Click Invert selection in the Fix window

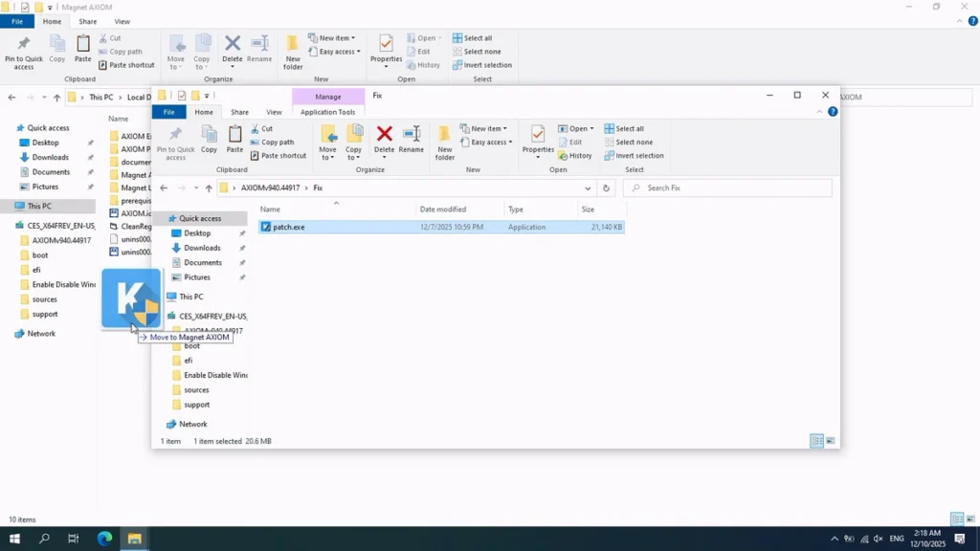(634, 156)
